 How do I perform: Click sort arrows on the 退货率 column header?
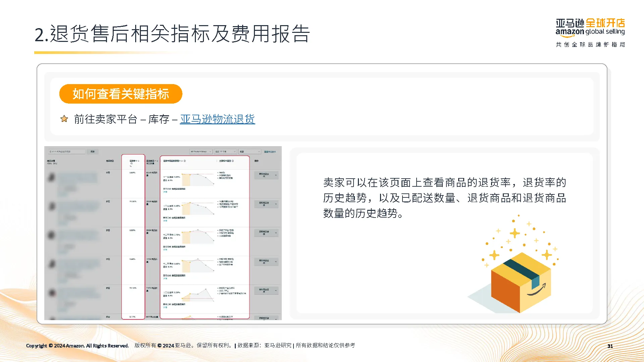[138, 161]
